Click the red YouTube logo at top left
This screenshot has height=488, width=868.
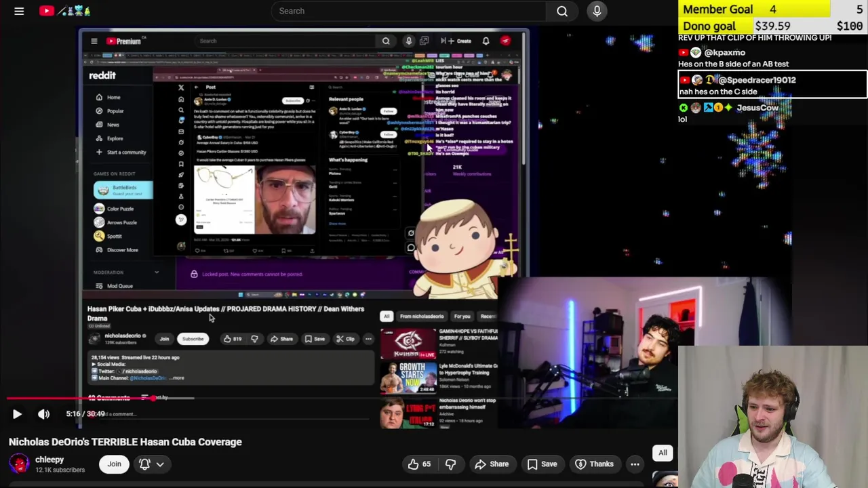[46, 11]
